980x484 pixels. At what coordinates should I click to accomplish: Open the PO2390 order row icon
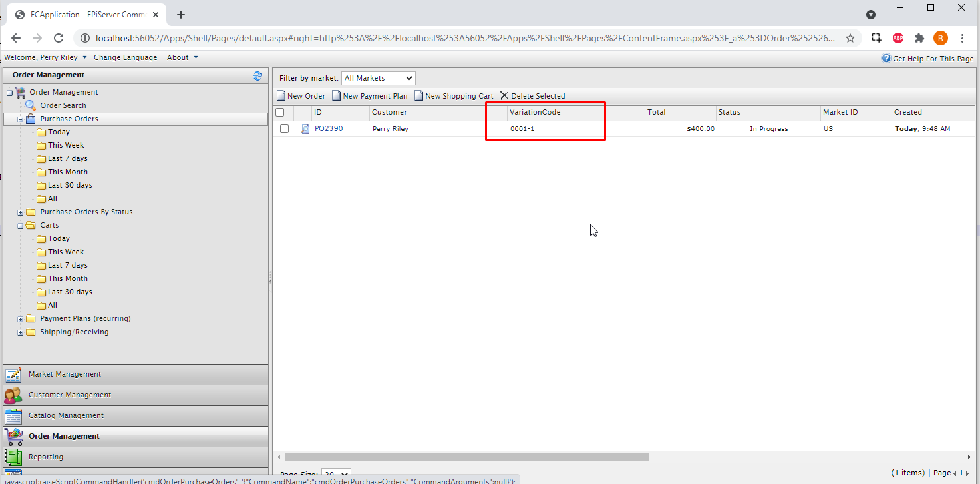coord(305,129)
